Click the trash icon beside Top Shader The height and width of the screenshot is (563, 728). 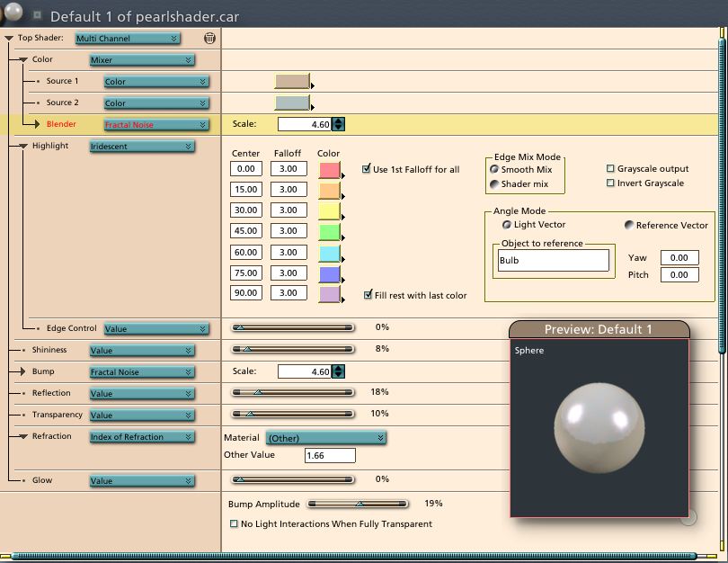(209, 38)
